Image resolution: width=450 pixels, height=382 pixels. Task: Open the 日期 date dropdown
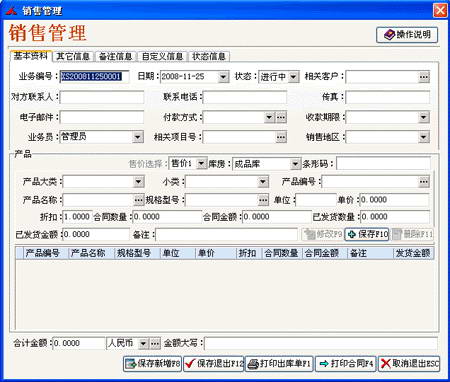(x=223, y=77)
